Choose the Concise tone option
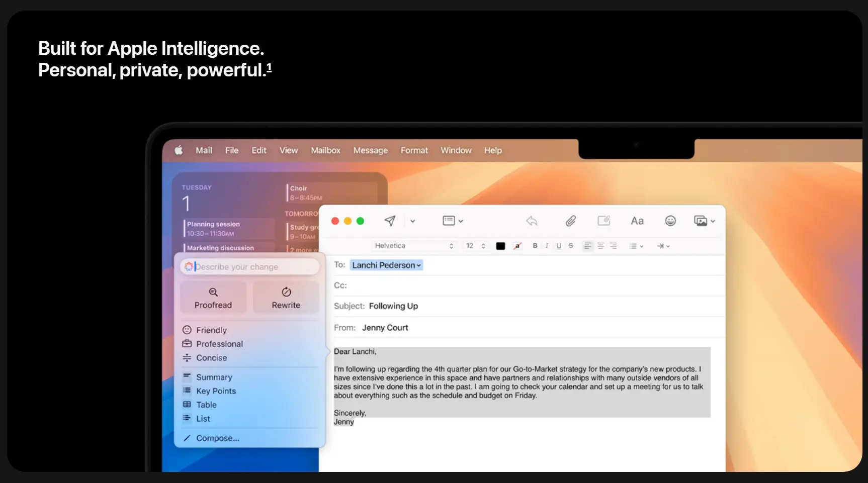This screenshot has width=868, height=483. [x=205, y=358]
